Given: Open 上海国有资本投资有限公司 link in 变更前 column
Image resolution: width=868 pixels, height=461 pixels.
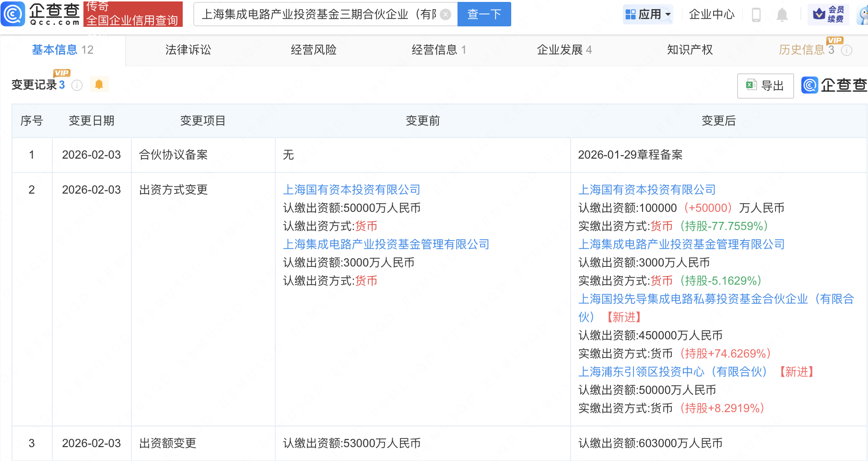Looking at the screenshot, I should point(352,190).
